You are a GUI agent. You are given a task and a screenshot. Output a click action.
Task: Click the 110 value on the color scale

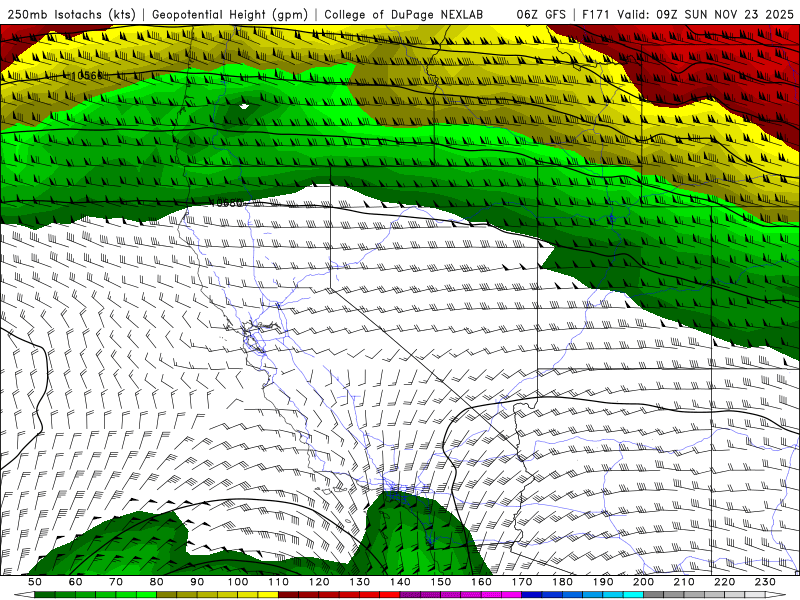tap(279, 582)
